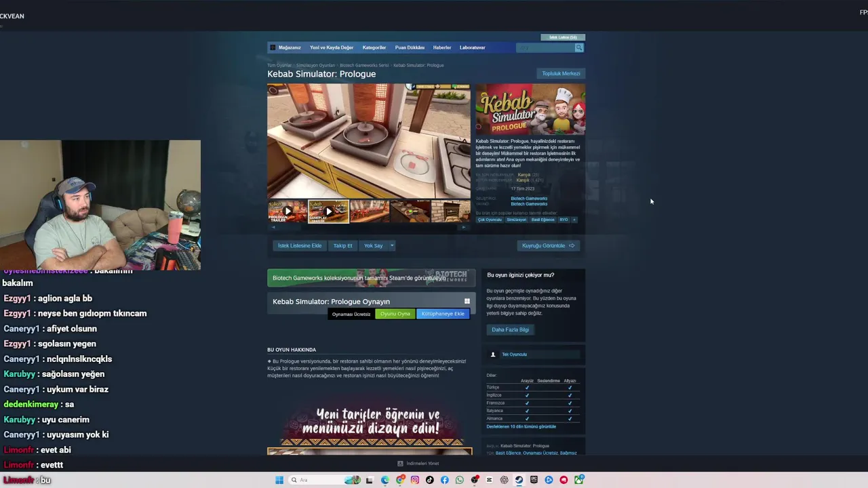Expand Desteklenen 10 dilin tümünü görüntüle
868x488 pixels.
(521, 426)
